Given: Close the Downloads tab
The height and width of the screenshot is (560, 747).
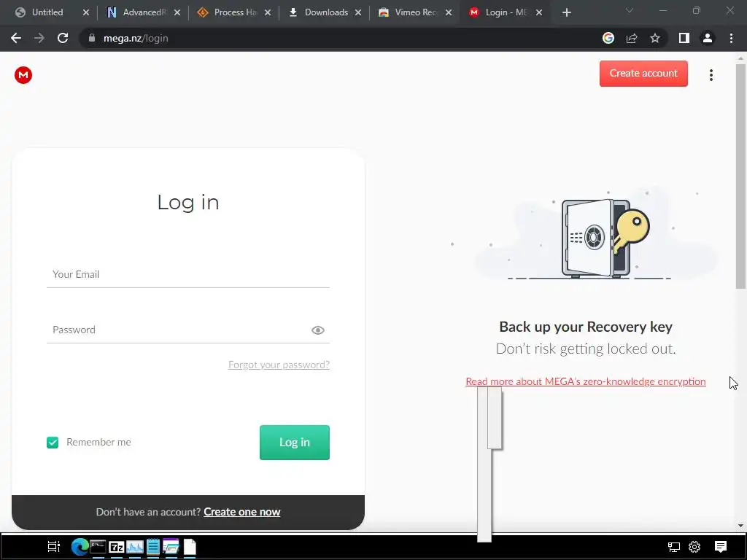Looking at the screenshot, I should (x=358, y=12).
